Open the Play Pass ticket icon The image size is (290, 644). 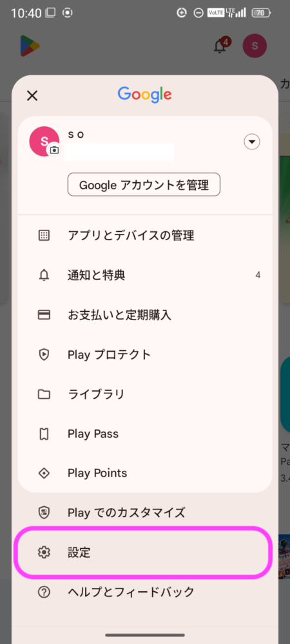tap(44, 433)
